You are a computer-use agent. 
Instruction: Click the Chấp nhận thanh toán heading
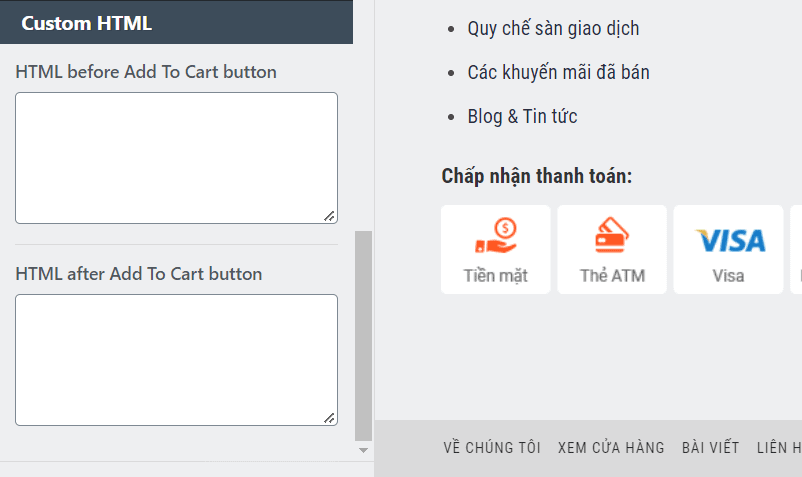point(537,176)
